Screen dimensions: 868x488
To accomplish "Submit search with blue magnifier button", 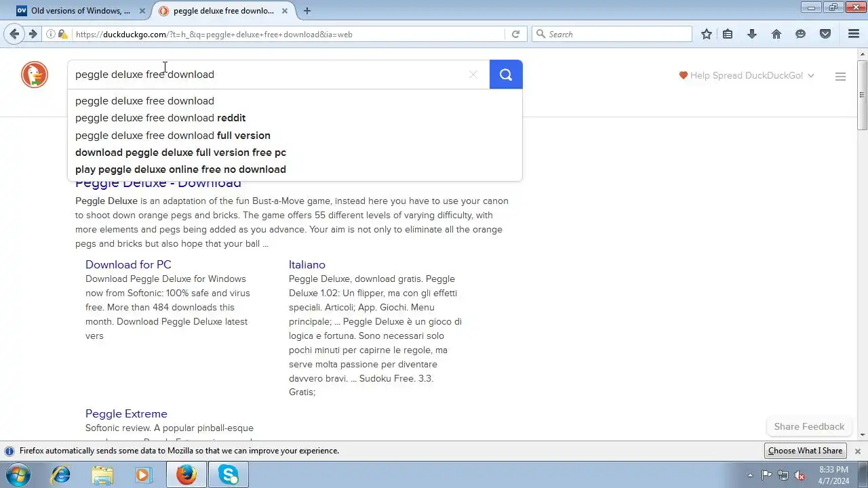I will click(x=506, y=75).
